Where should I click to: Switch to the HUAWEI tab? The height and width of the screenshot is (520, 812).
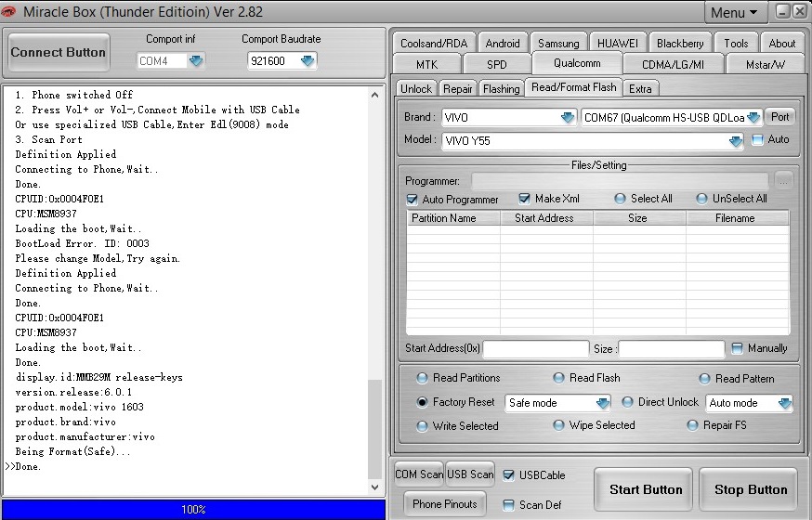(617, 44)
